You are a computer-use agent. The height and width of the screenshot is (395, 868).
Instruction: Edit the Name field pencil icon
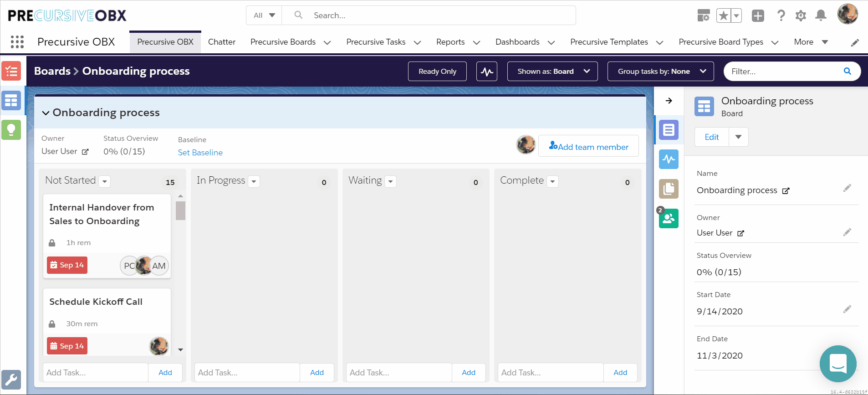[x=847, y=188]
